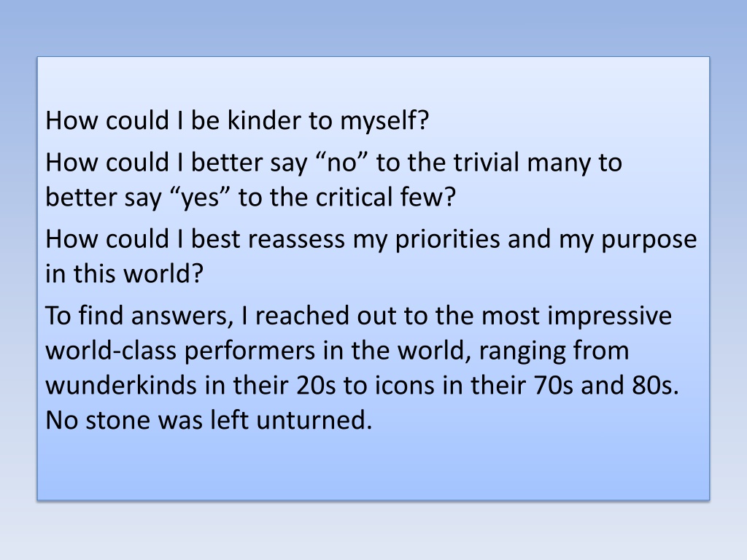The image size is (747, 560).
Task: Click the line "How could I be kinder to myself?"
Action: pyautogui.click(x=237, y=120)
